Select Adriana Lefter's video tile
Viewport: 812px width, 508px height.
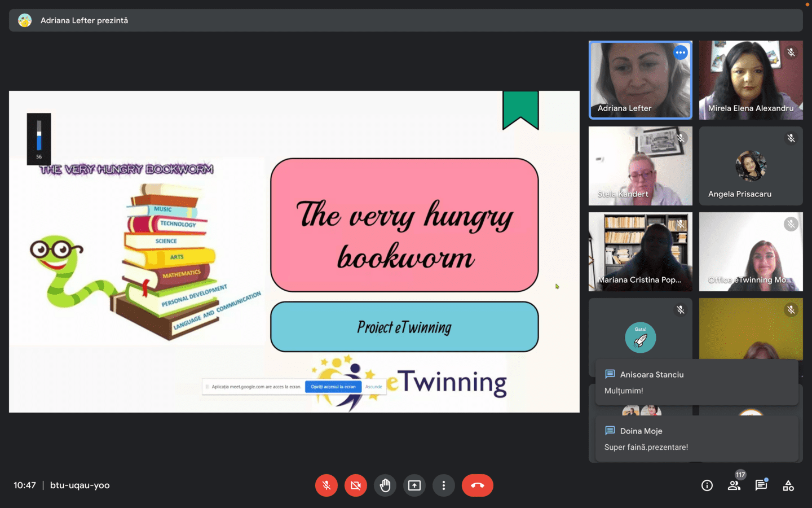pyautogui.click(x=641, y=80)
